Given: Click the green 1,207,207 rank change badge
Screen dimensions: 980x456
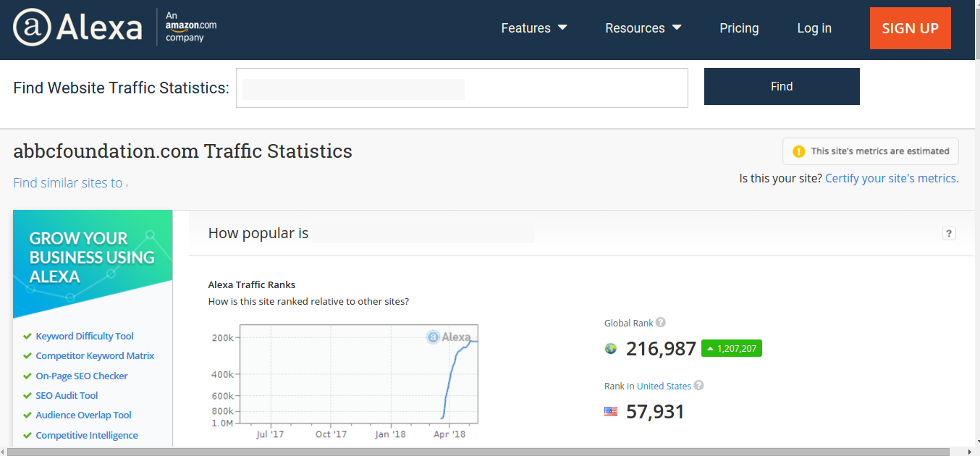Looking at the screenshot, I should [731, 348].
